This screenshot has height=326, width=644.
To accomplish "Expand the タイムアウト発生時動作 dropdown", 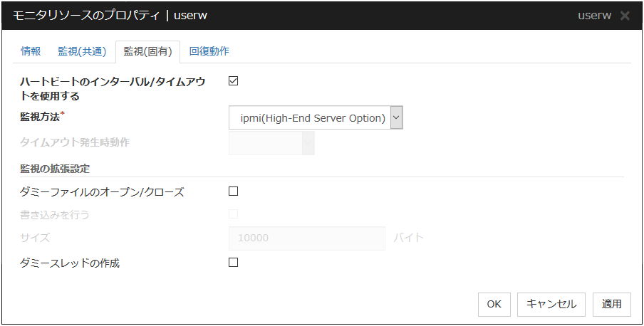I will click(271, 143).
